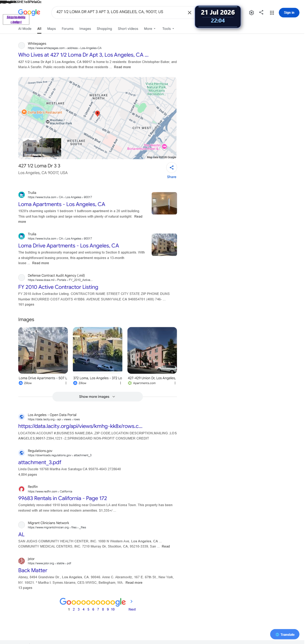Open Loma Drive Apartments - Los Angeles, CA result
Screen dimensions: 308x644
68,246
